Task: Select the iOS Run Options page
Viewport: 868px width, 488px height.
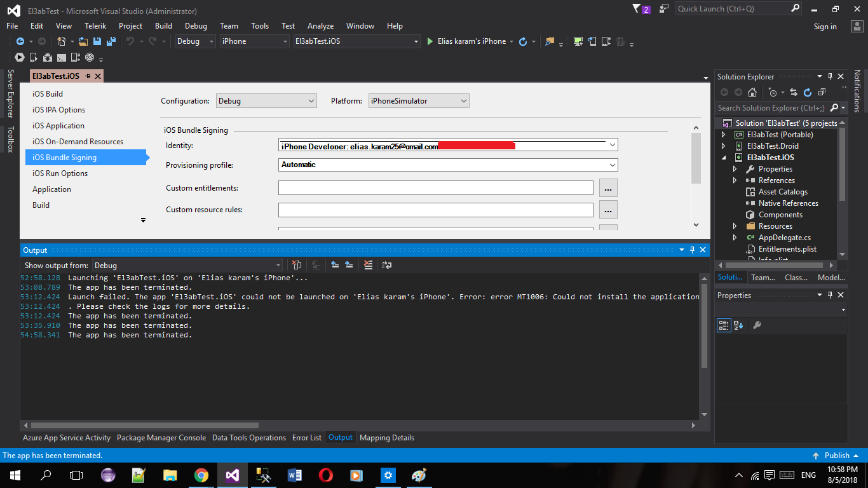Action: (x=60, y=173)
